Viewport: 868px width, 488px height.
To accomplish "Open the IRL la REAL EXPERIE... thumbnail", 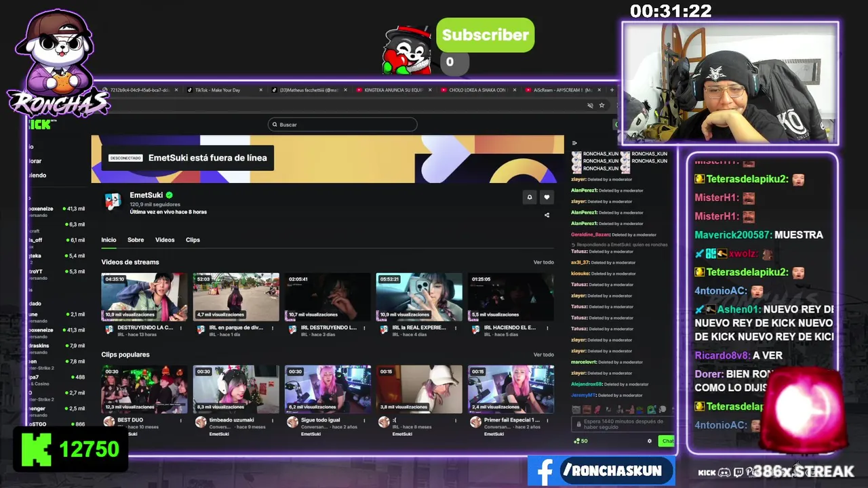I will [419, 297].
